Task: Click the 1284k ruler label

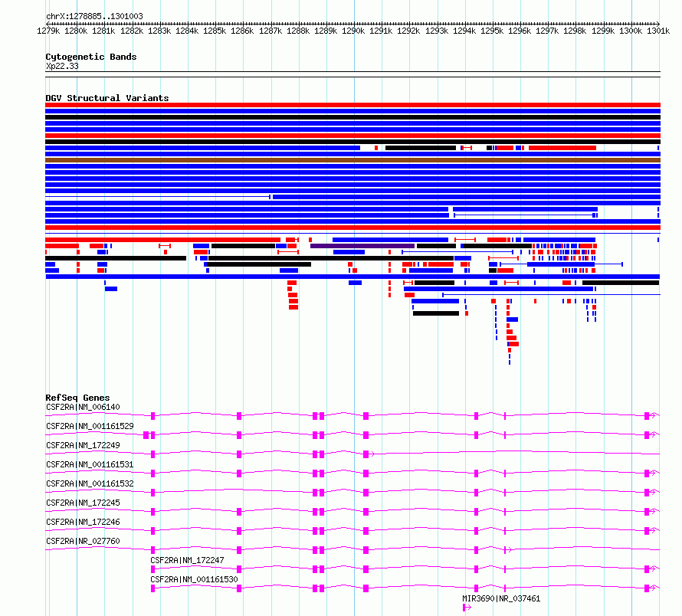Action: pos(187,31)
